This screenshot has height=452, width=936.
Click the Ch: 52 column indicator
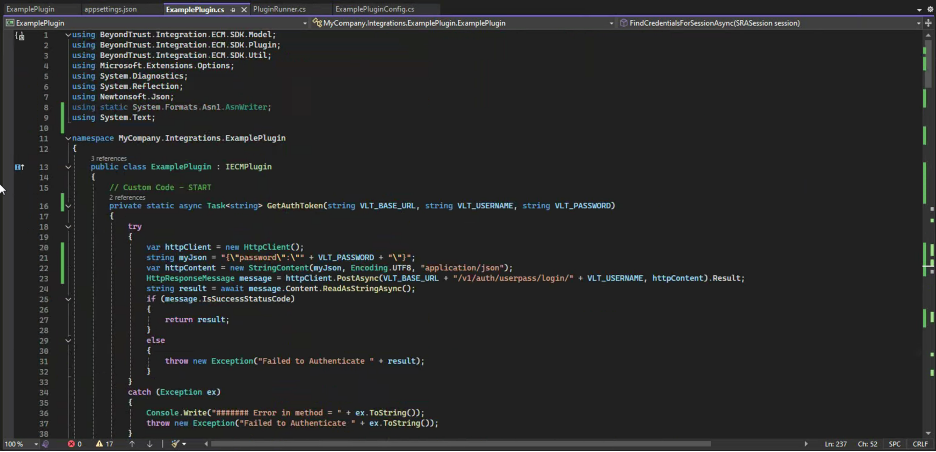tap(867, 444)
